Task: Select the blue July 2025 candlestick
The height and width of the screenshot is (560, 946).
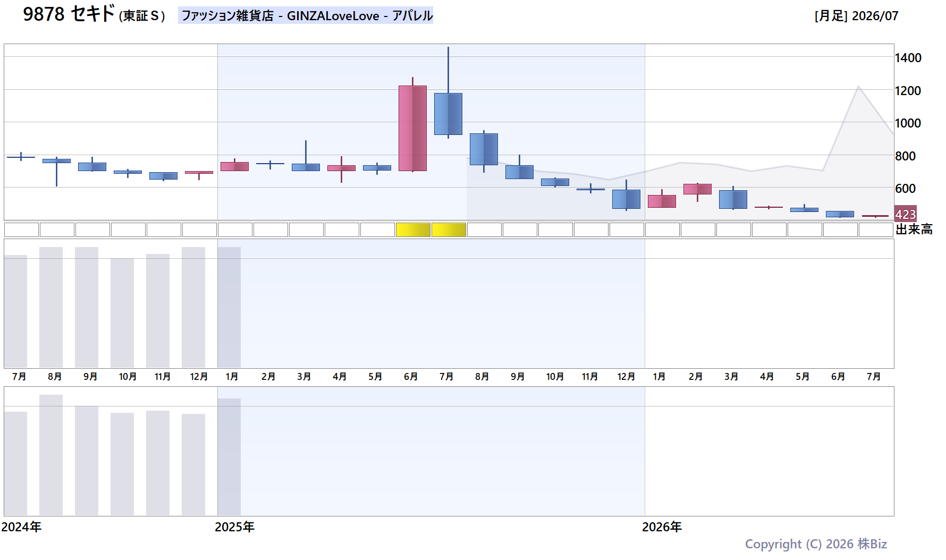Action: (448, 114)
